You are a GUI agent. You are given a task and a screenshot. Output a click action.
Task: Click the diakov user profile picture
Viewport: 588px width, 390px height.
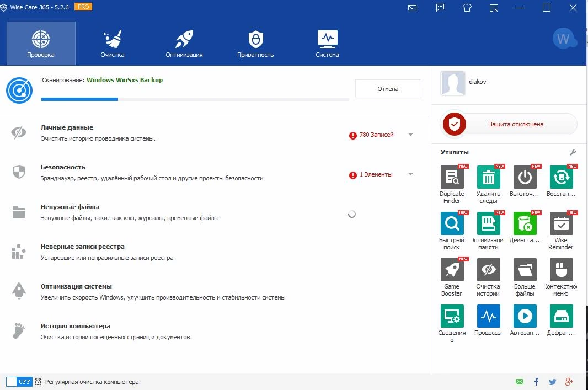point(453,83)
